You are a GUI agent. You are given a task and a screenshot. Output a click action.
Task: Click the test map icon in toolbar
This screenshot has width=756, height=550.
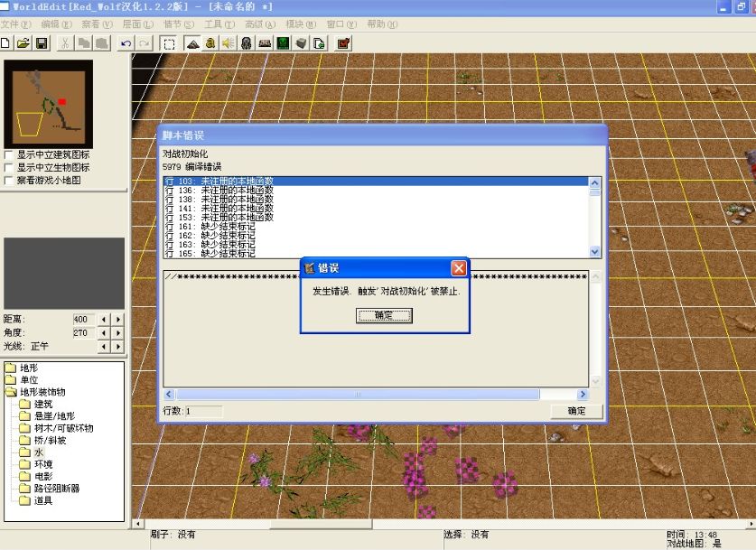(343, 42)
